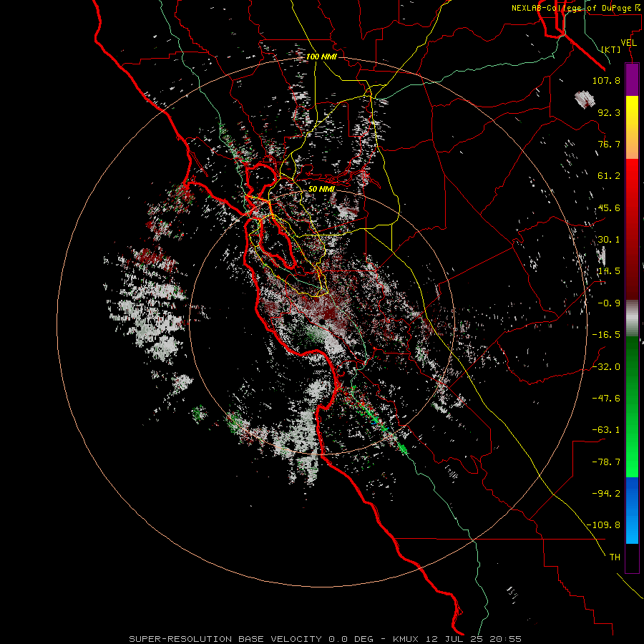Select the 30.1 velocity scale value
The image size is (644, 644).
tap(609, 240)
